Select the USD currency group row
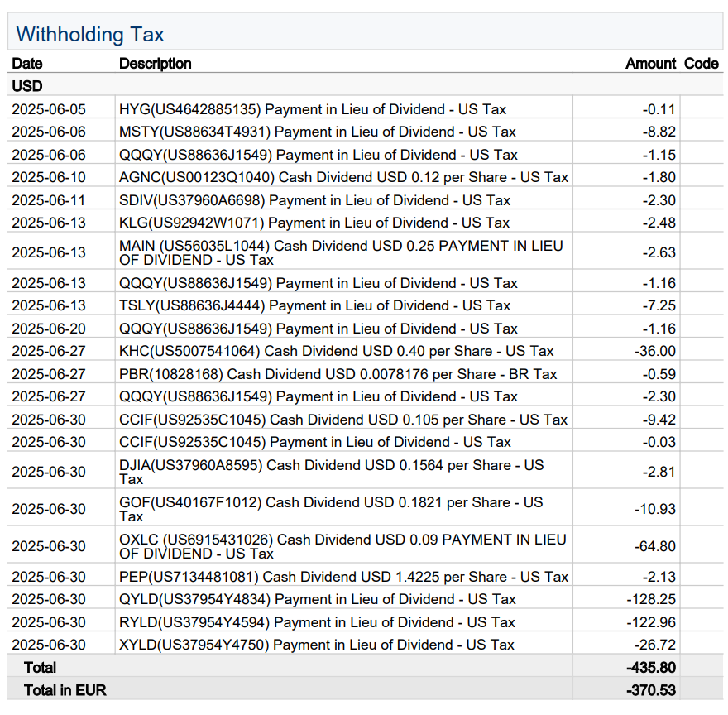 click(27, 86)
